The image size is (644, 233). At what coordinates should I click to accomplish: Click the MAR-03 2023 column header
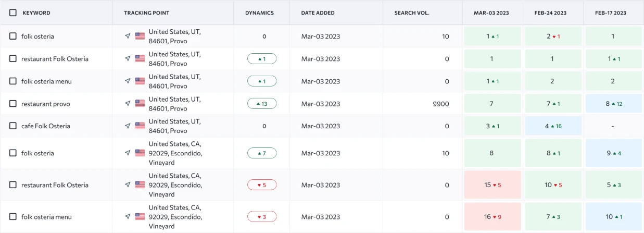[x=493, y=13]
